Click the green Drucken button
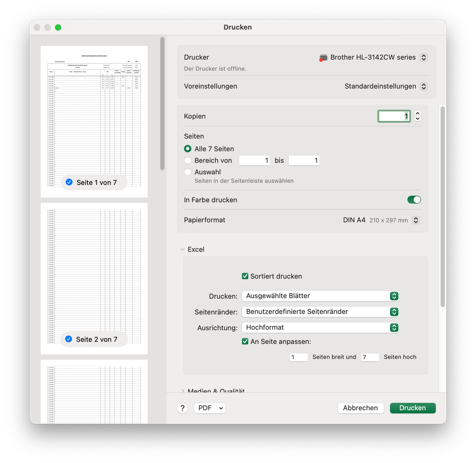Viewport: 476px width, 463px height. tap(412, 408)
